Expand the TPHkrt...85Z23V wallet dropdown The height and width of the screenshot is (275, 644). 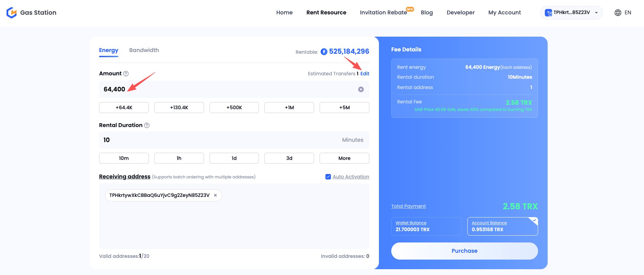(571, 13)
